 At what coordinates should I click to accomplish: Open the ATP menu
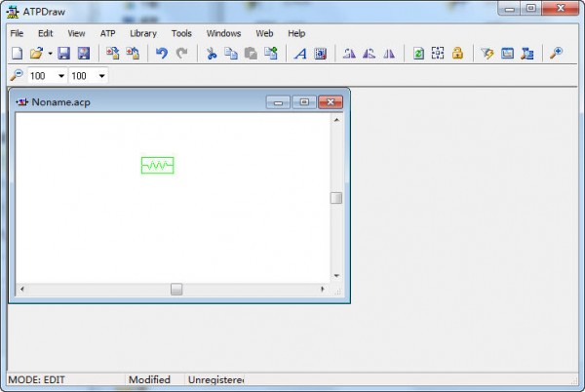point(107,33)
